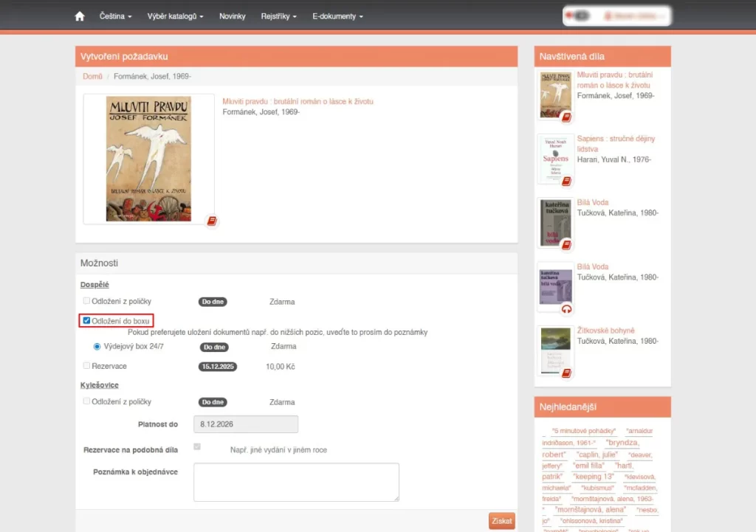The width and height of the screenshot is (756, 532).
Task: Click book icon on Žítkovské bohyně cover
Action: 566,373
